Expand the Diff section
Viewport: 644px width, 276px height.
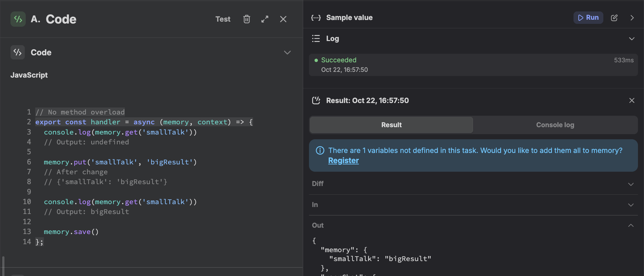click(631, 184)
